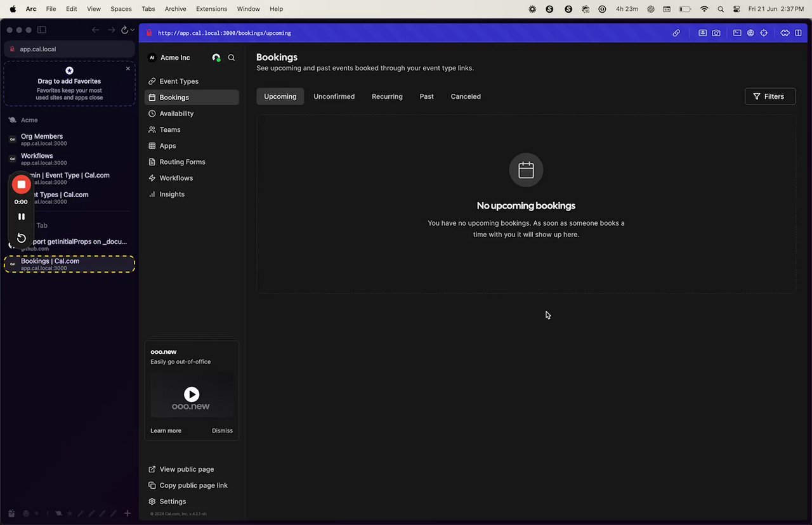Select Bookings in the Cal sidebar
Viewport: 812px width, 525px height.
pyautogui.click(x=192, y=98)
